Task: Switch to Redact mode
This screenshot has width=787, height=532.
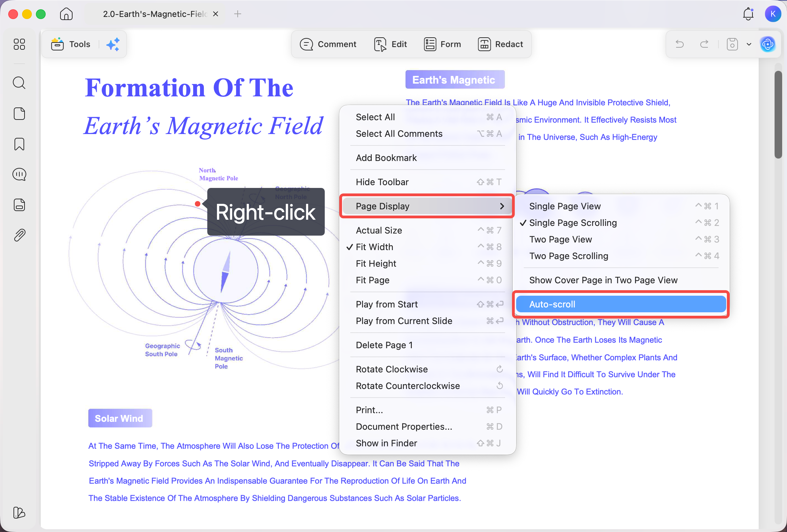Action: point(500,44)
